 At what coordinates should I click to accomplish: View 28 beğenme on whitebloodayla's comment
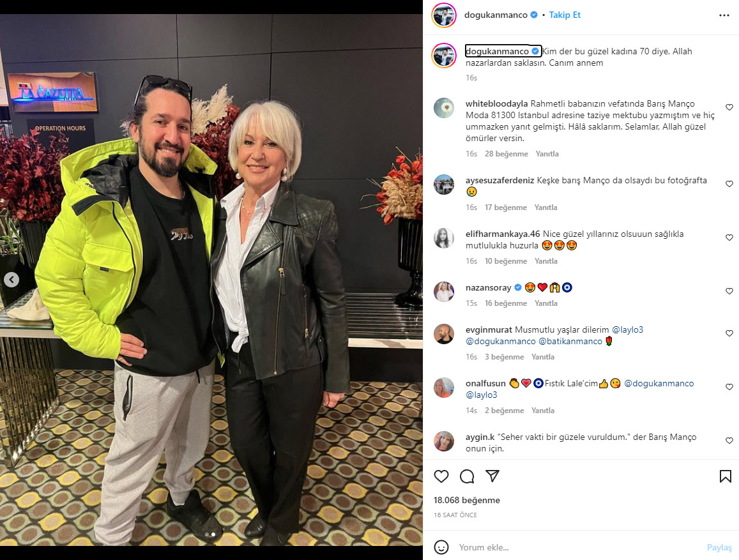tap(506, 154)
